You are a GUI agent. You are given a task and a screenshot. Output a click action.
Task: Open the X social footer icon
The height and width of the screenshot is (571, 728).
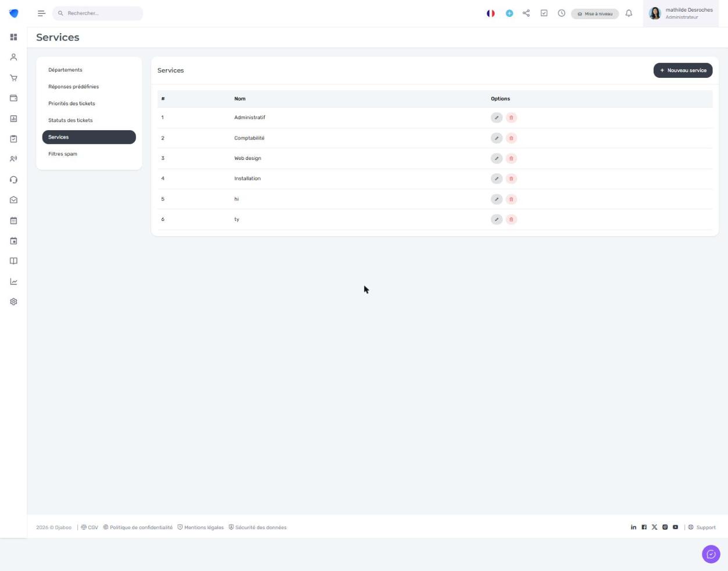pyautogui.click(x=655, y=527)
